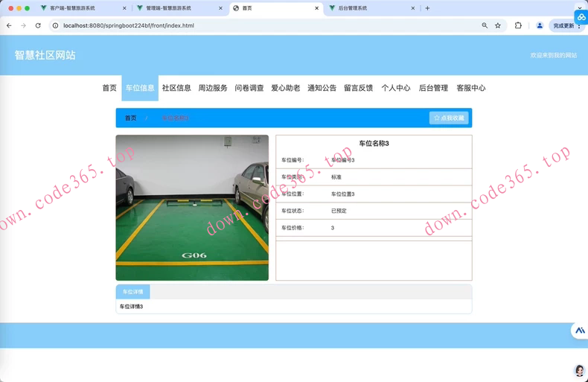The image size is (588, 382).
Task: Expand the tab search chevron
Action: 580,7
